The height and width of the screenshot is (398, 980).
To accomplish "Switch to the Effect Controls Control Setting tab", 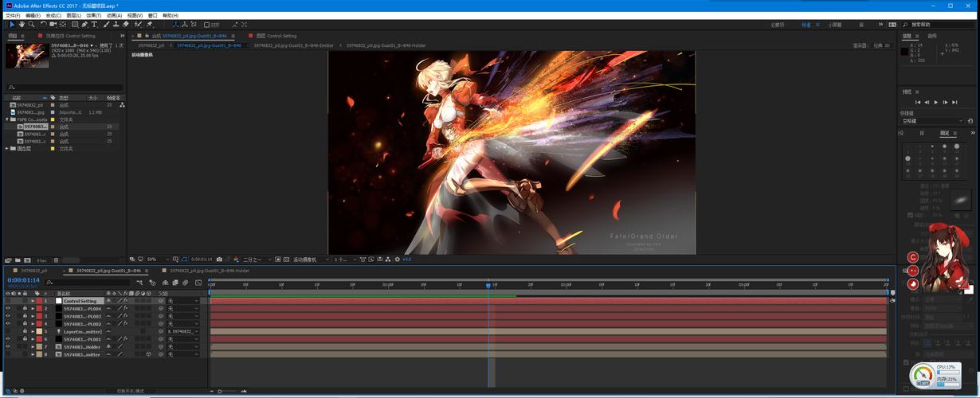I will (x=70, y=36).
